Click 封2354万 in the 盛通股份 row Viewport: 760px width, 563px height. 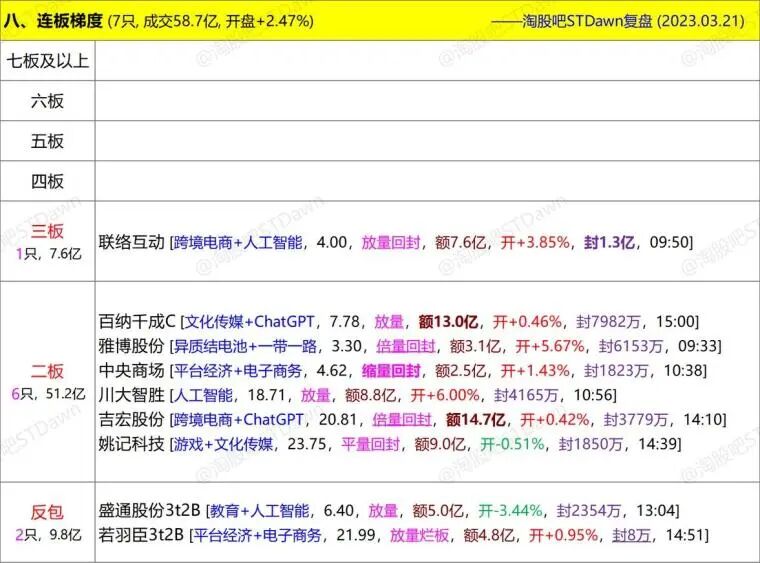pyautogui.click(x=589, y=510)
